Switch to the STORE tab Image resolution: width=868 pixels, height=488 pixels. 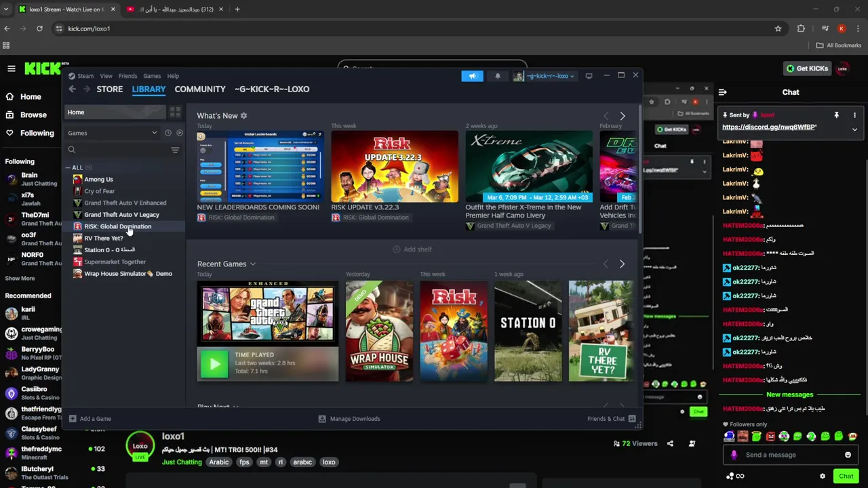110,89
